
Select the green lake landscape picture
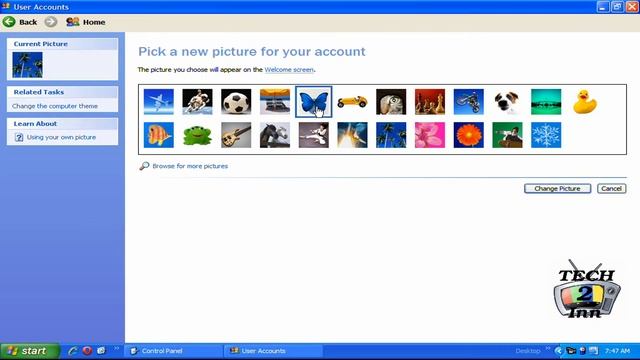[546, 102]
